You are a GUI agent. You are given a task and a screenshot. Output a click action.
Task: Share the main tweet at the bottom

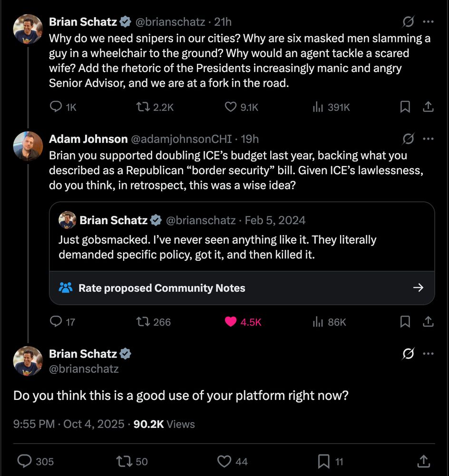(x=423, y=461)
